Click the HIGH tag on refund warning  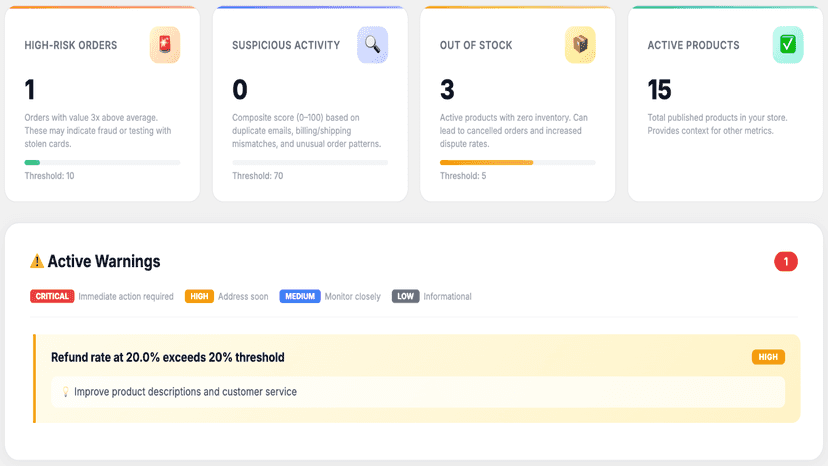[768, 357]
